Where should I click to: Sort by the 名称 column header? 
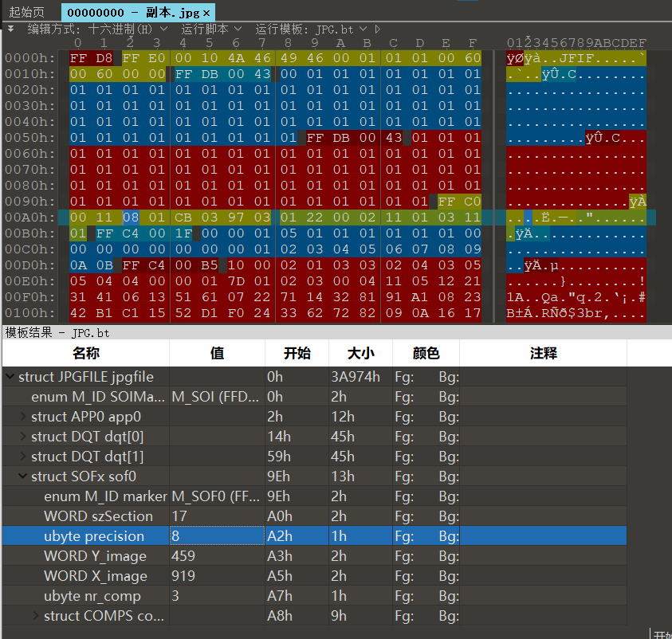click(85, 353)
